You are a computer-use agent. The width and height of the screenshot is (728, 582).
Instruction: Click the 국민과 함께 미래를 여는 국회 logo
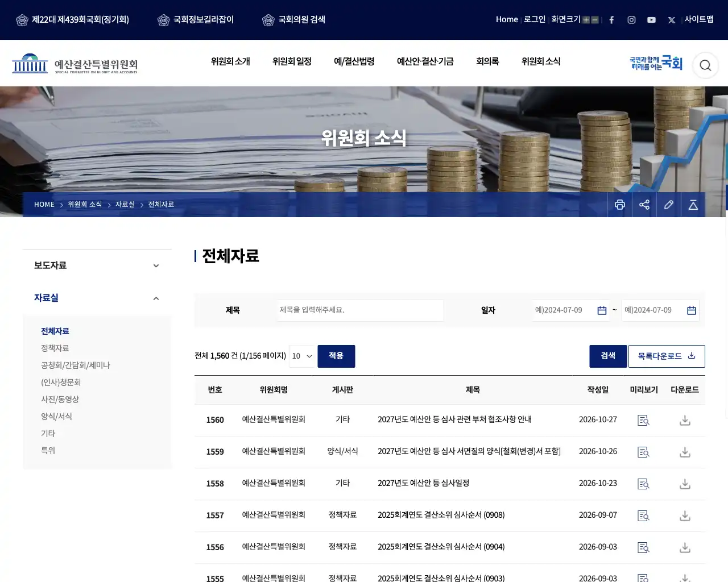click(x=656, y=63)
